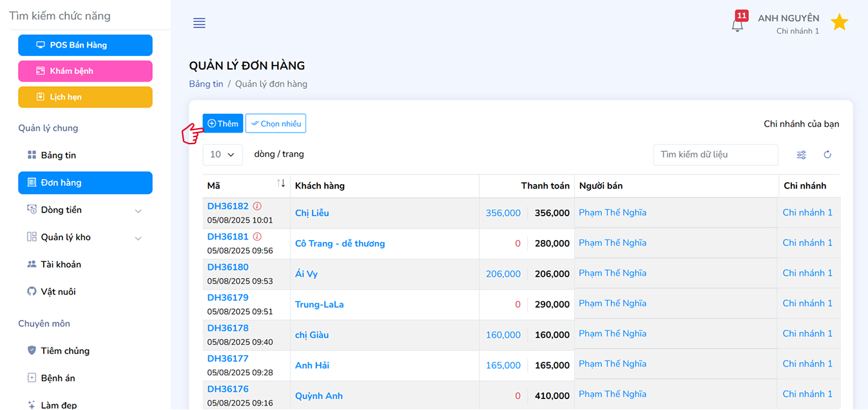Screen dimensions: 868x410
Task: Select Vật nuôi in the sidebar
Action: (58, 292)
